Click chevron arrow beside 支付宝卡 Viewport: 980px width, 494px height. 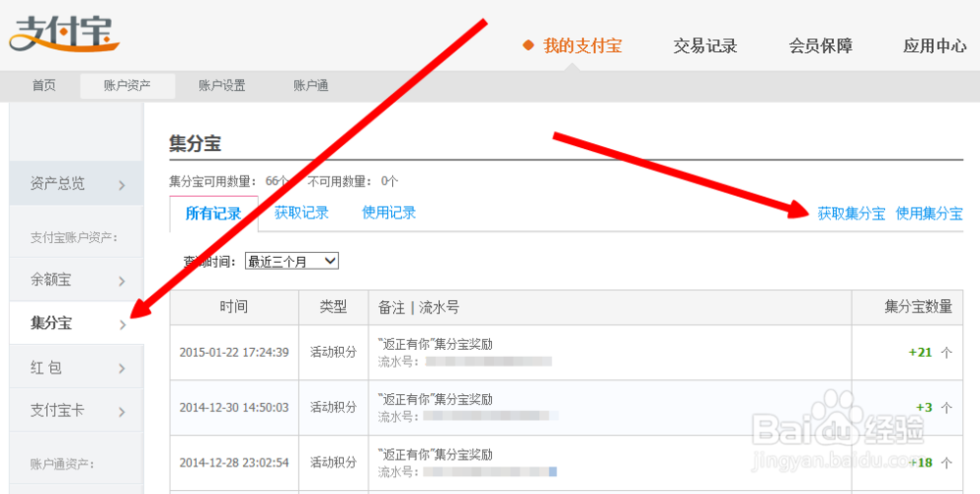(122, 412)
